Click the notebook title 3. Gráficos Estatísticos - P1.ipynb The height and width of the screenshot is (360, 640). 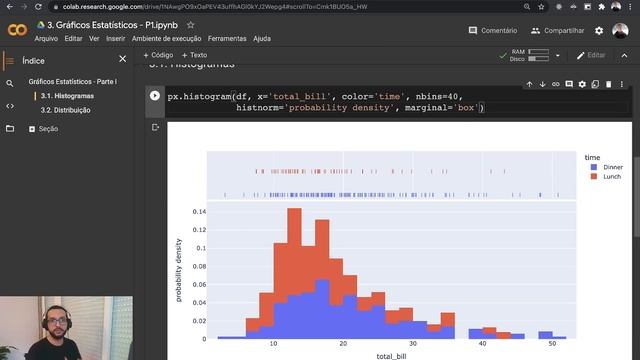(x=112, y=25)
